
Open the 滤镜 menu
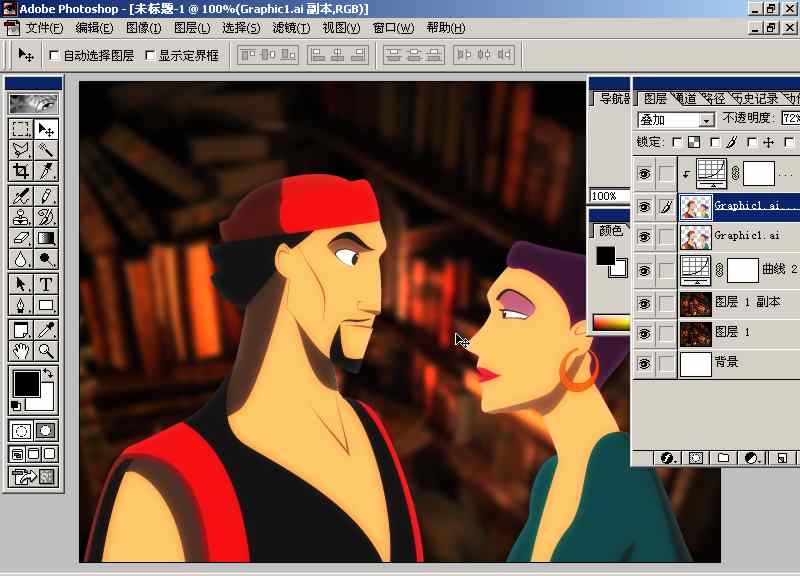click(291, 28)
